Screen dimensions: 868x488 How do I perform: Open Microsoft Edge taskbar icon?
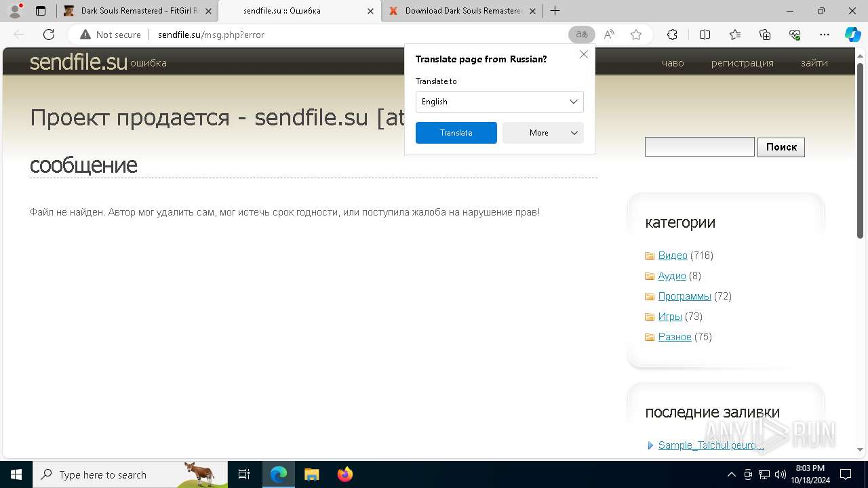pyautogui.click(x=279, y=474)
